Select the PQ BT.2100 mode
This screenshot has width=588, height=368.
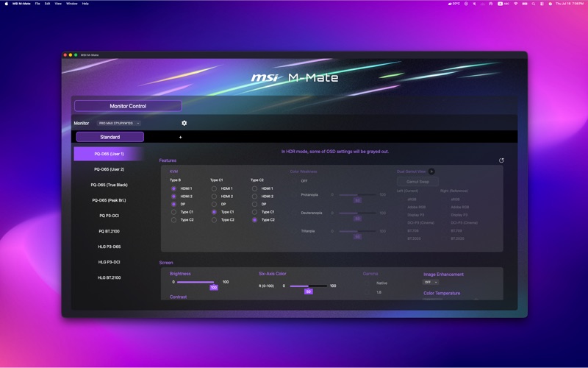[x=109, y=231]
